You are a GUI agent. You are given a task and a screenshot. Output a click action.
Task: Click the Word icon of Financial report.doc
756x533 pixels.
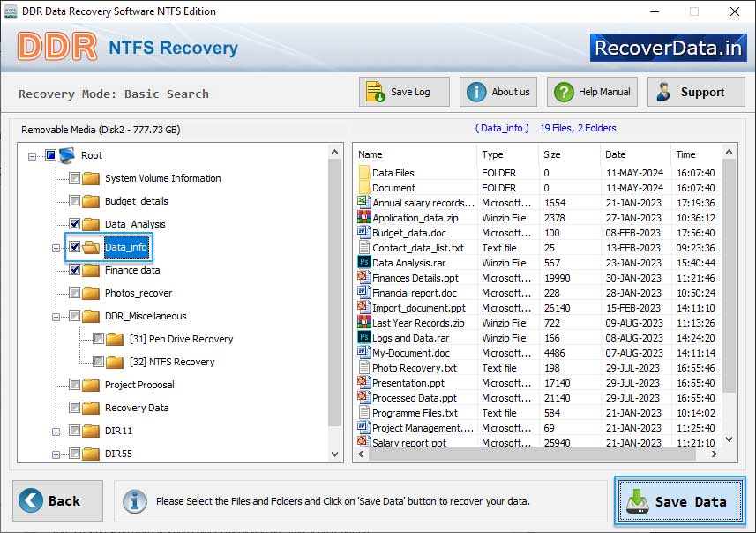click(x=363, y=292)
